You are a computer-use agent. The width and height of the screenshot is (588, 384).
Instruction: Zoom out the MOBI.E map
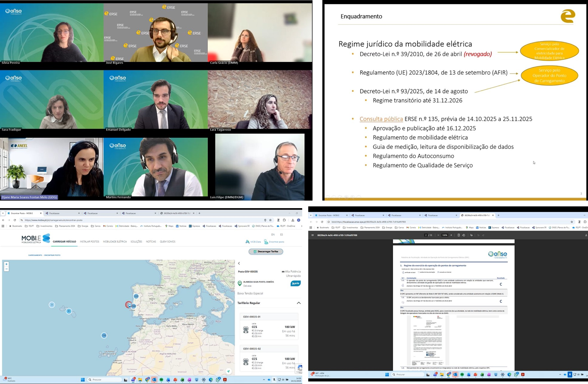(6, 269)
